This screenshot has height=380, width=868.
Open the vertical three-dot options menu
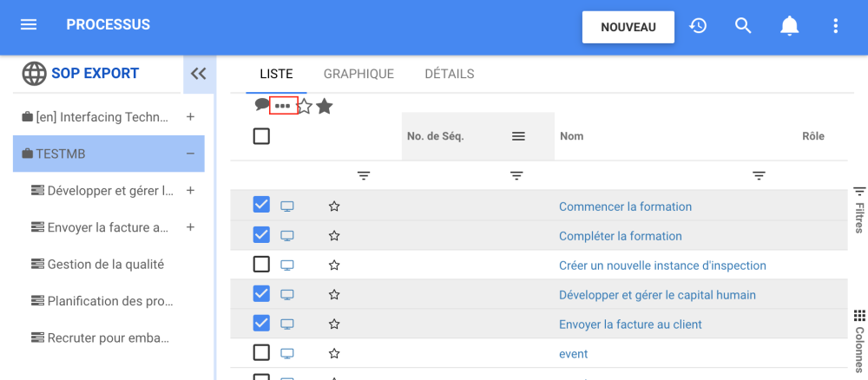click(836, 26)
